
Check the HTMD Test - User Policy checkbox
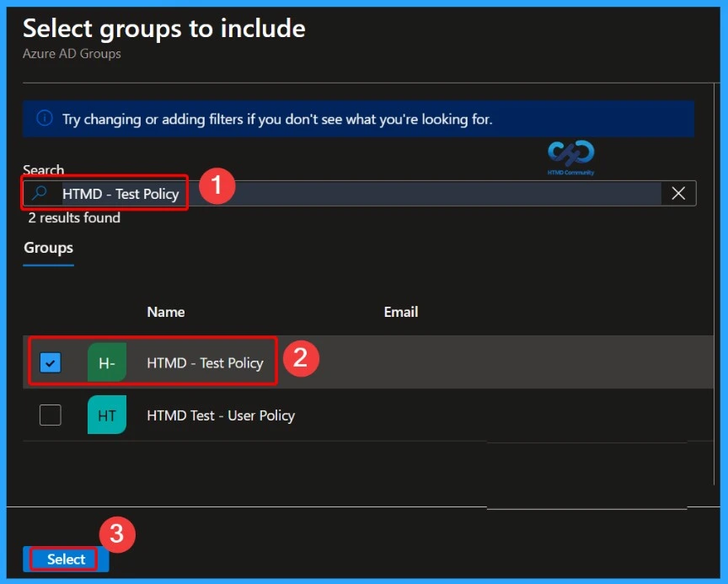[x=51, y=415]
